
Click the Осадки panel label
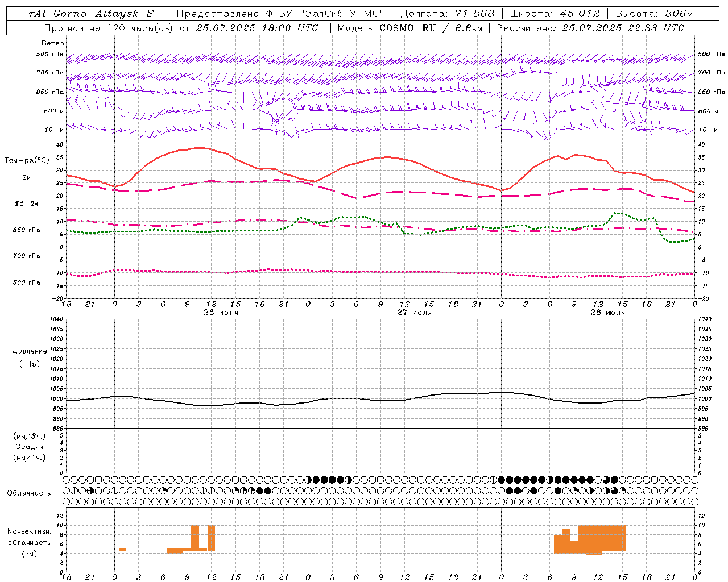pyautogui.click(x=30, y=447)
